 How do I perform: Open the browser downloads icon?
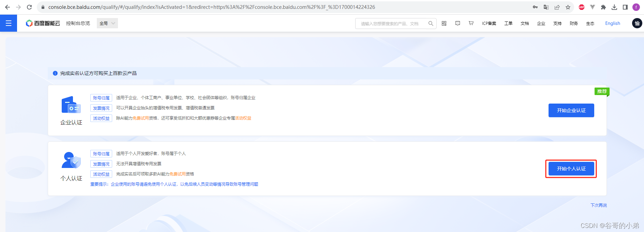[x=614, y=7]
